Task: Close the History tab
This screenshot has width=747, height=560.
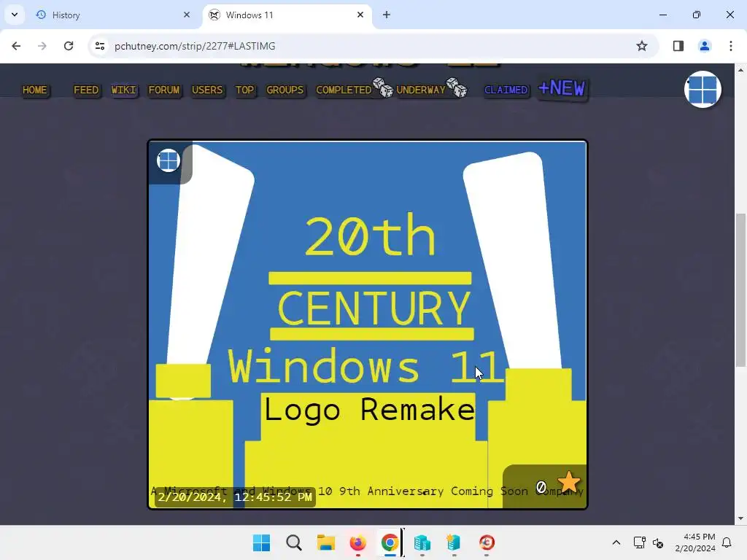Action: pyautogui.click(x=186, y=15)
